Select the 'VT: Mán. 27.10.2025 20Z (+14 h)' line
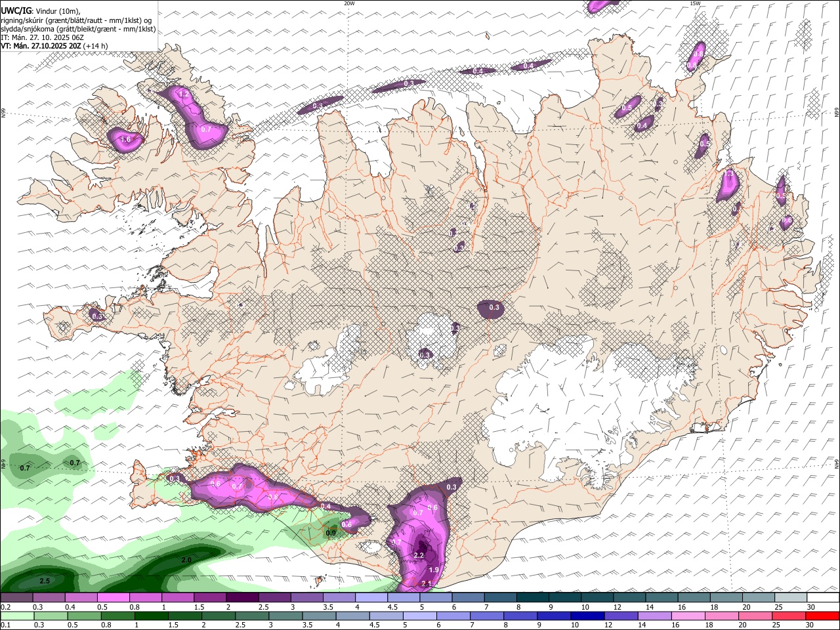The height and width of the screenshot is (630, 840). (x=54, y=46)
